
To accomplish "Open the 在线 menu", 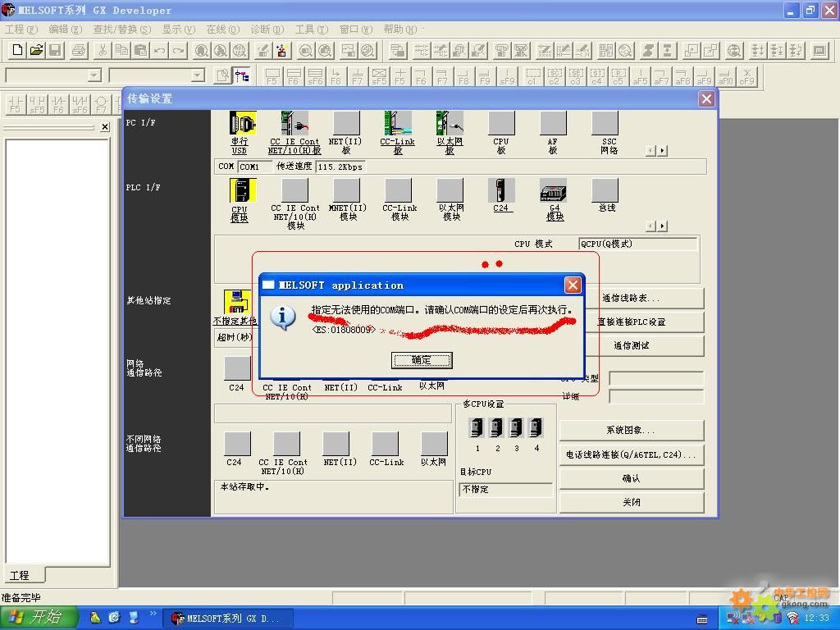I will coord(223,29).
